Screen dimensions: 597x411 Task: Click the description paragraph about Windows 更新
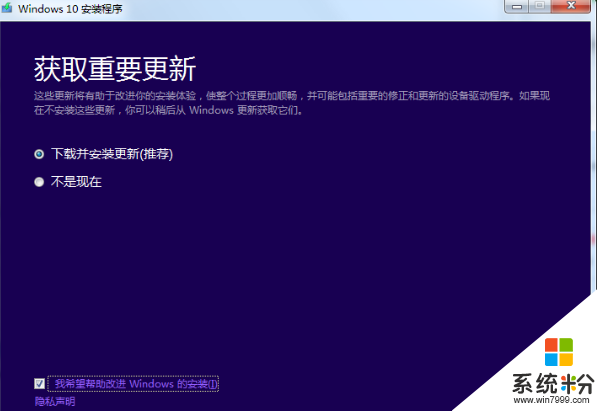292,103
